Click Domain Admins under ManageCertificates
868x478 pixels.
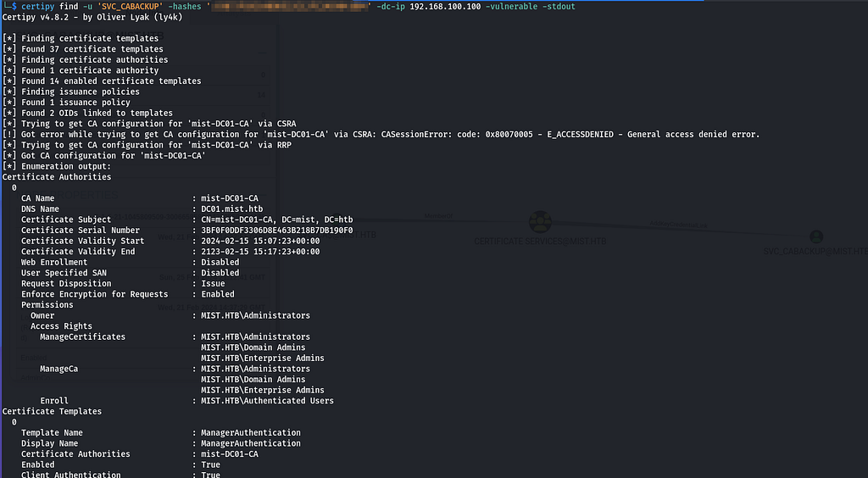(253, 347)
